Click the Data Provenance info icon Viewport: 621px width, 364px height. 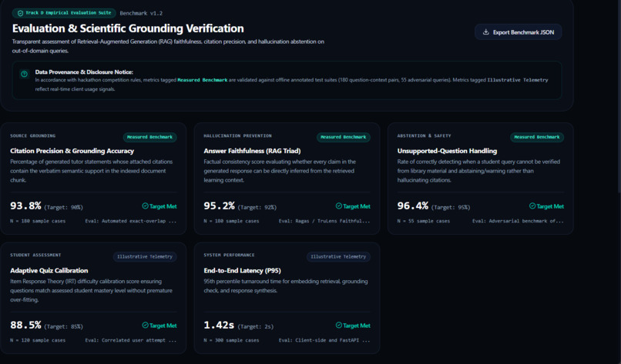(x=24, y=74)
